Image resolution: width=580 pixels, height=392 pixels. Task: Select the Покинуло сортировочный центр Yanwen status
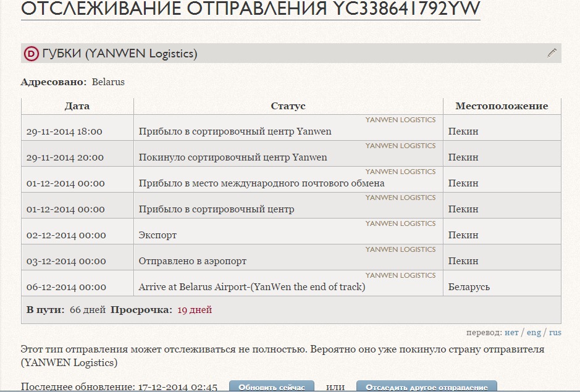[233, 157]
